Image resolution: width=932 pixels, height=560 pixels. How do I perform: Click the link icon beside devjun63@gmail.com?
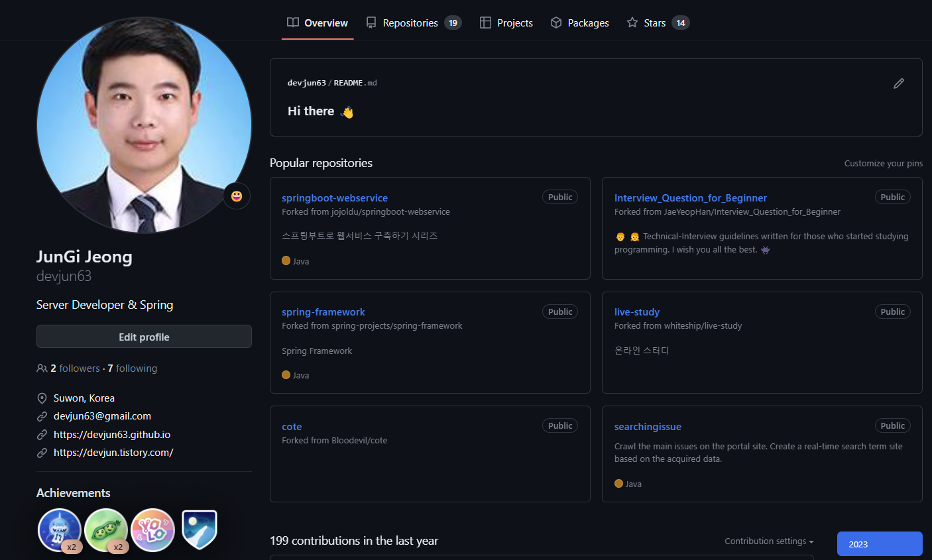42,416
